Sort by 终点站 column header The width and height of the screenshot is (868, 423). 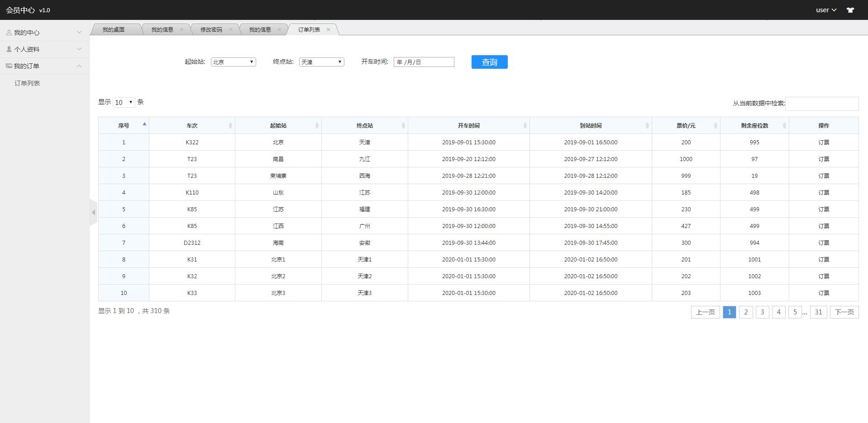click(365, 126)
